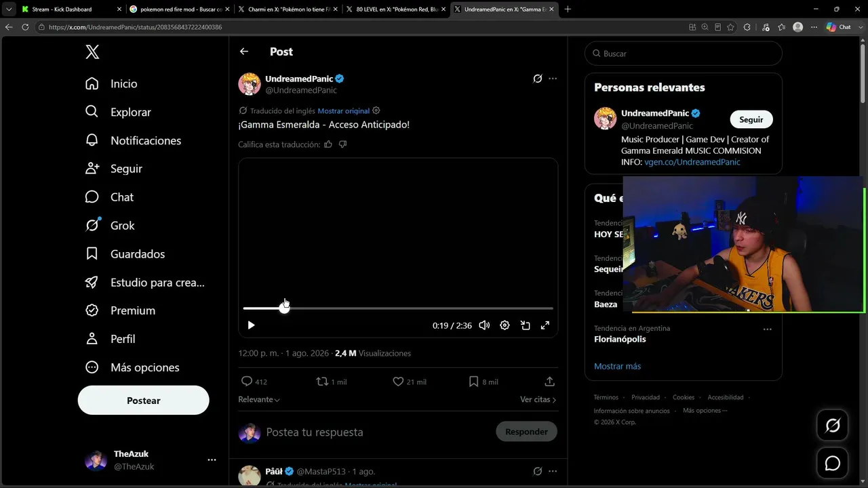868x488 pixels.
Task: Reload the page
Action: [25, 27]
